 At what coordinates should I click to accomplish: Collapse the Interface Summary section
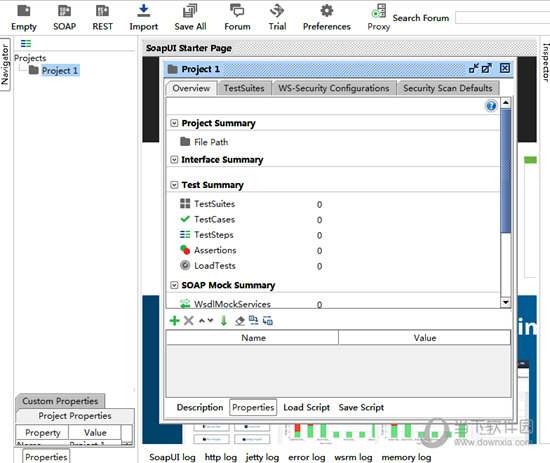point(174,160)
